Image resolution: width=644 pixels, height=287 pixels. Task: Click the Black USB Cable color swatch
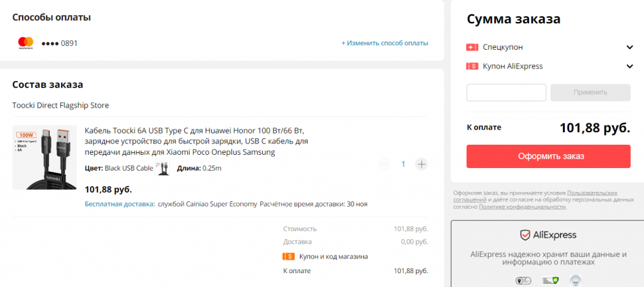tap(162, 168)
